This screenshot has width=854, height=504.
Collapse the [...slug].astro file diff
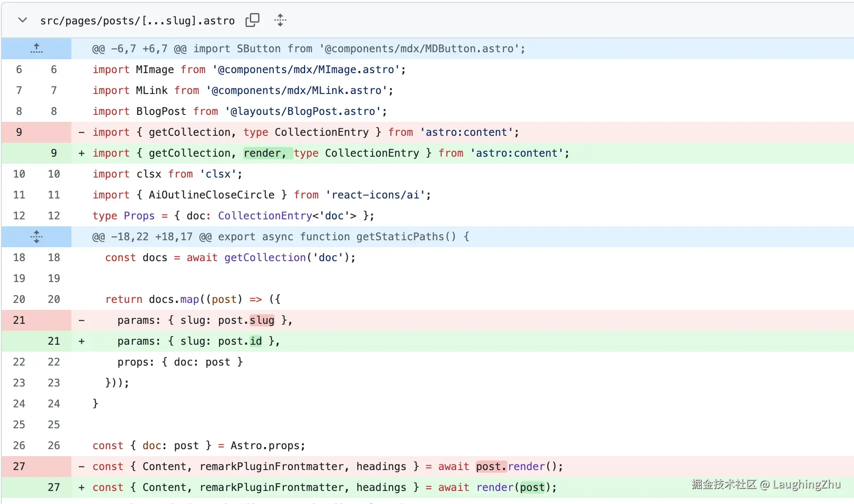click(23, 20)
